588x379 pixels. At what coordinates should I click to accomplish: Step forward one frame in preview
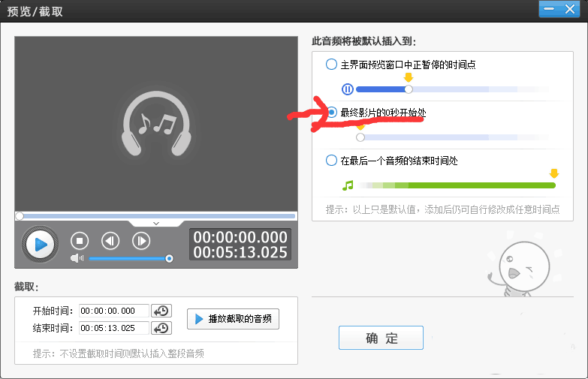point(141,241)
